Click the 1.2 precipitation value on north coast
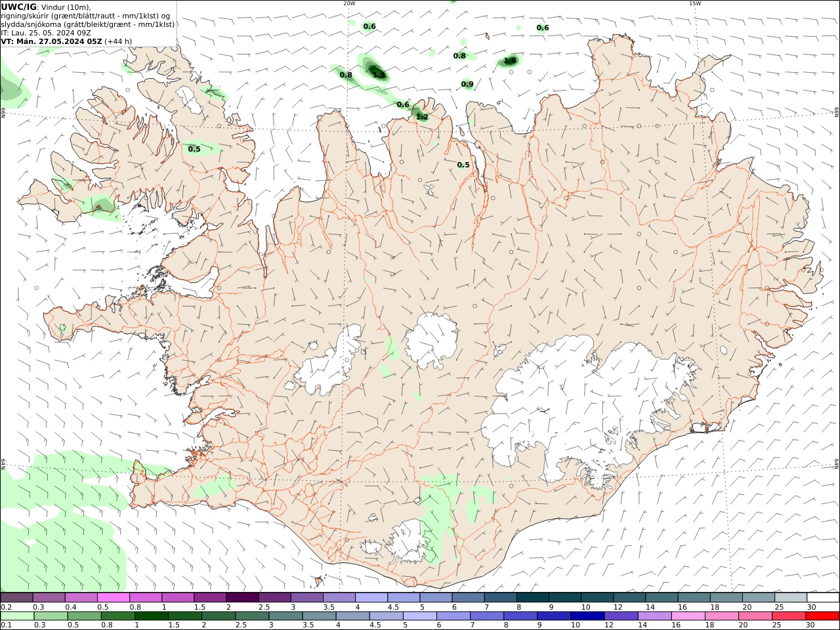The width and height of the screenshot is (840, 630). [x=422, y=117]
